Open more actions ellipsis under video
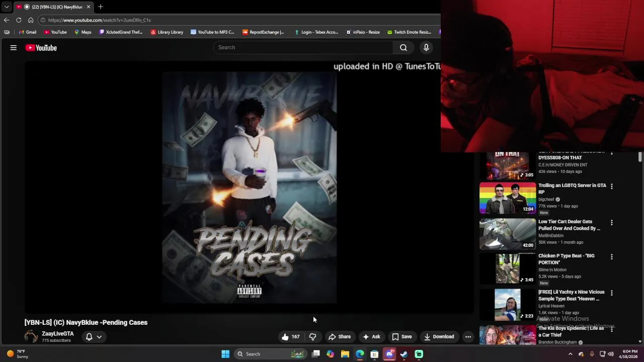The width and height of the screenshot is (644, 362). 468,337
